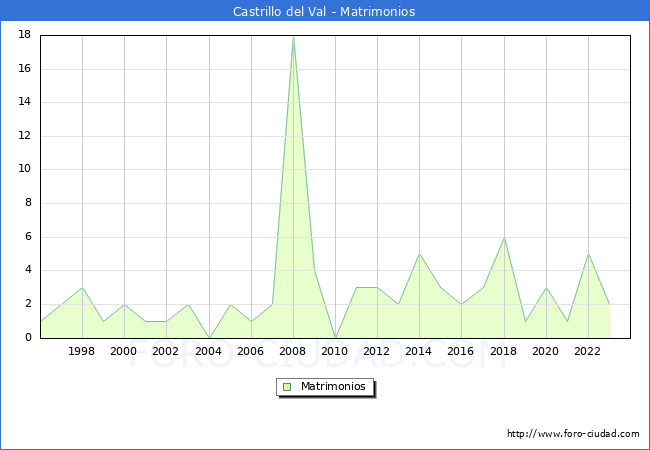Click the 2014 x-axis year label
The height and width of the screenshot is (450, 650).
click(419, 351)
